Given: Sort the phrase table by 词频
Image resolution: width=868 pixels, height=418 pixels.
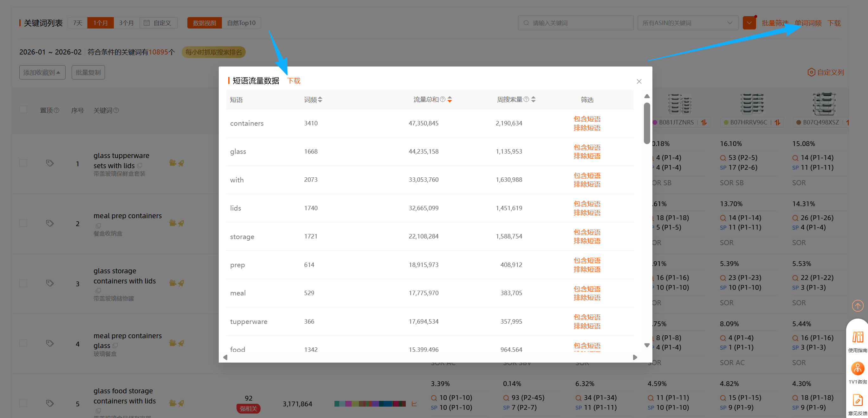Looking at the screenshot, I should [x=320, y=100].
